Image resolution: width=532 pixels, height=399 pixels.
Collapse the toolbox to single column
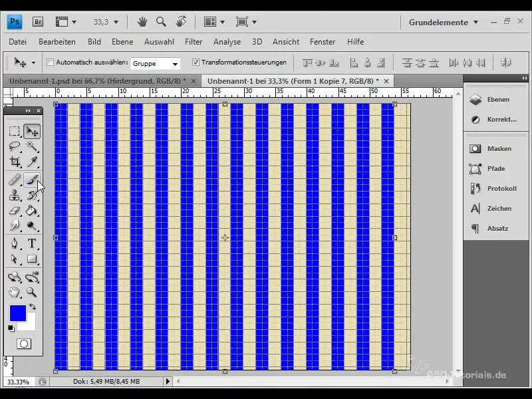[28, 110]
